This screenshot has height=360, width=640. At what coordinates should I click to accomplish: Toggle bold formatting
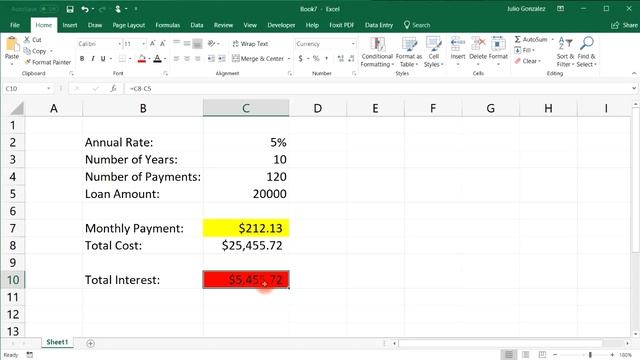(82, 59)
